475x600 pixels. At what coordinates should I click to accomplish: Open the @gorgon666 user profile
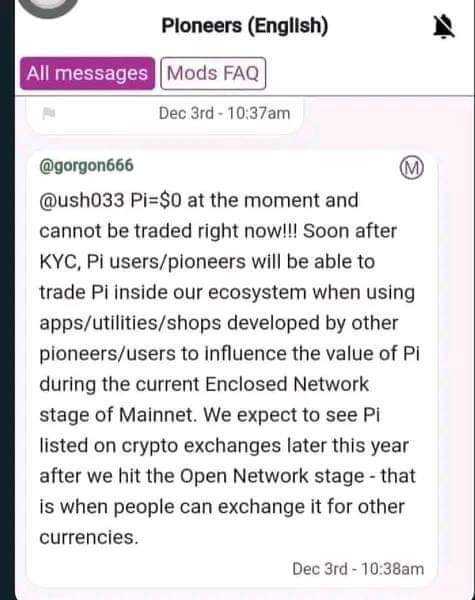87,166
